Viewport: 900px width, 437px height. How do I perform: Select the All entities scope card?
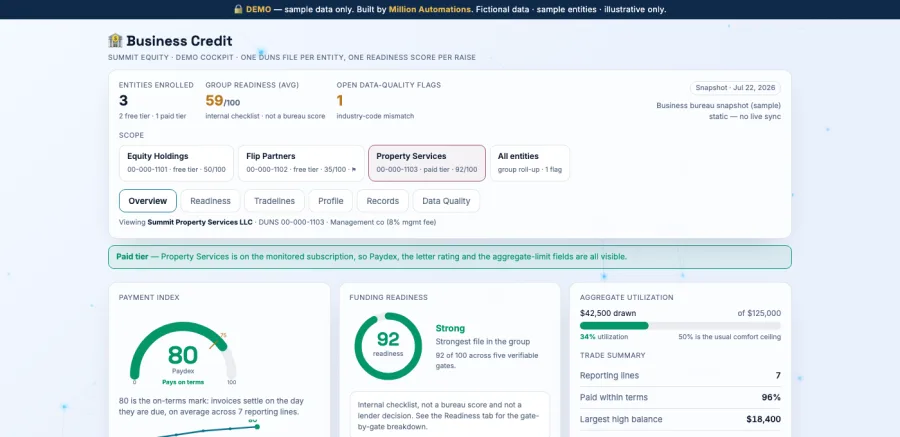(x=530, y=163)
